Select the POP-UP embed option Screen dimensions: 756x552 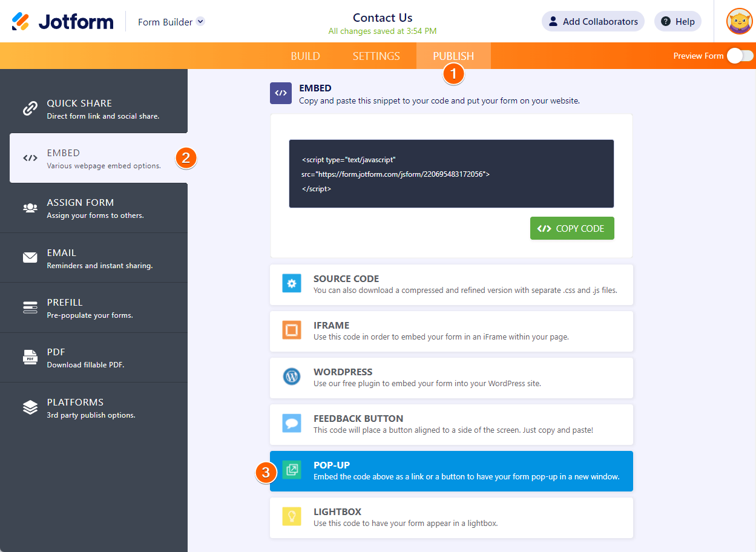pos(452,471)
